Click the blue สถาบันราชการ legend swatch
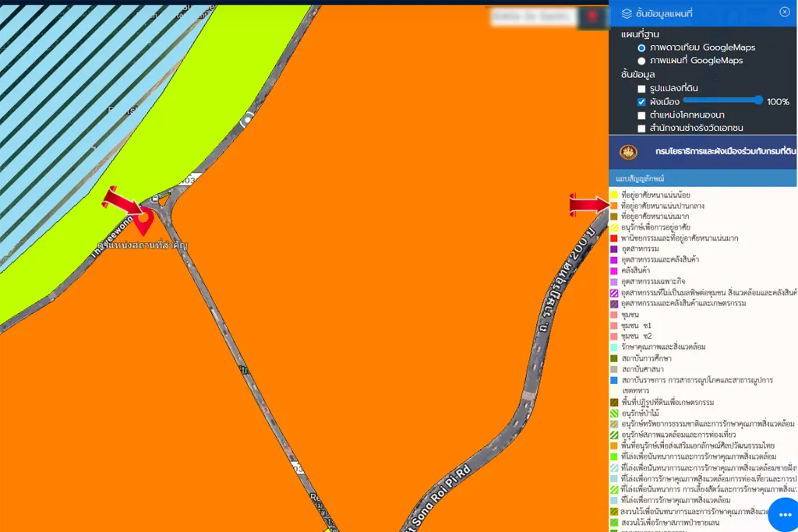 tap(614, 380)
